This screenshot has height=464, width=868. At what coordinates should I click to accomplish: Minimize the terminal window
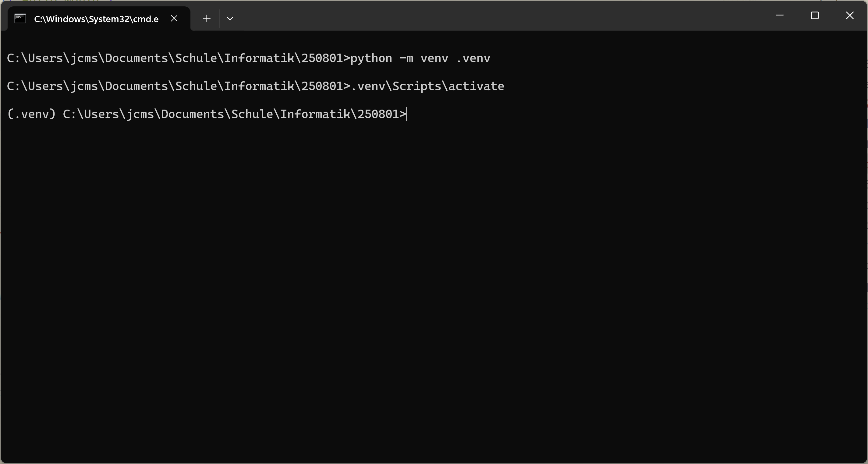(x=780, y=16)
